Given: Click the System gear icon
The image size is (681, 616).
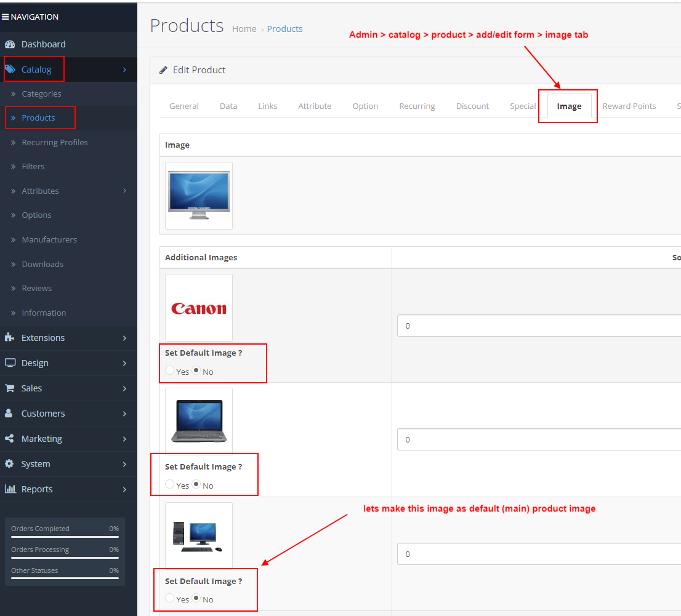Looking at the screenshot, I should pyautogui.click(x=9, y=464).
